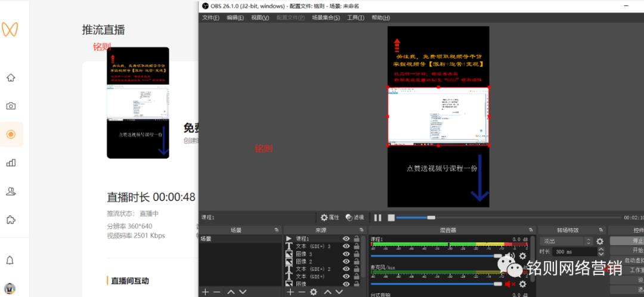This screenshot has width=644, height=297.
Task: Pop out the 场景 dock panel
Action: point(276,230)
